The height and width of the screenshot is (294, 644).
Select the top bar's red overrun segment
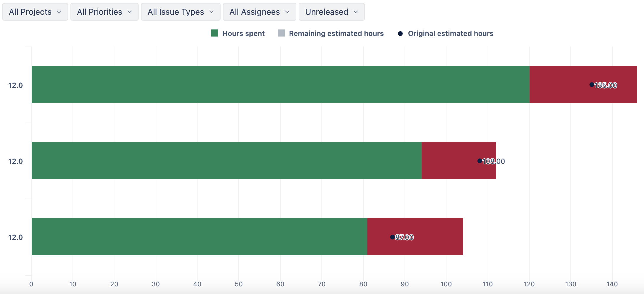[583, 85]
